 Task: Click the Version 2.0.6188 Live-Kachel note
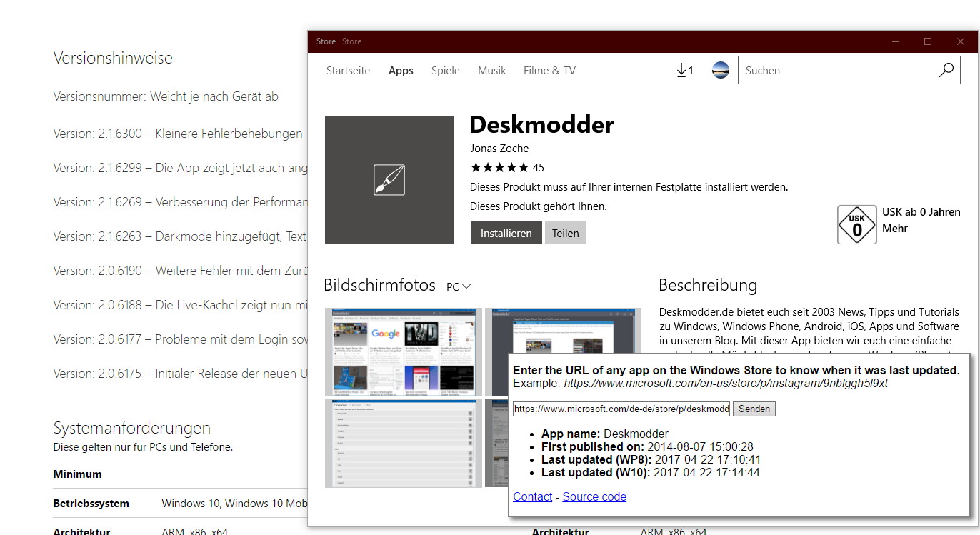point(180,305)
